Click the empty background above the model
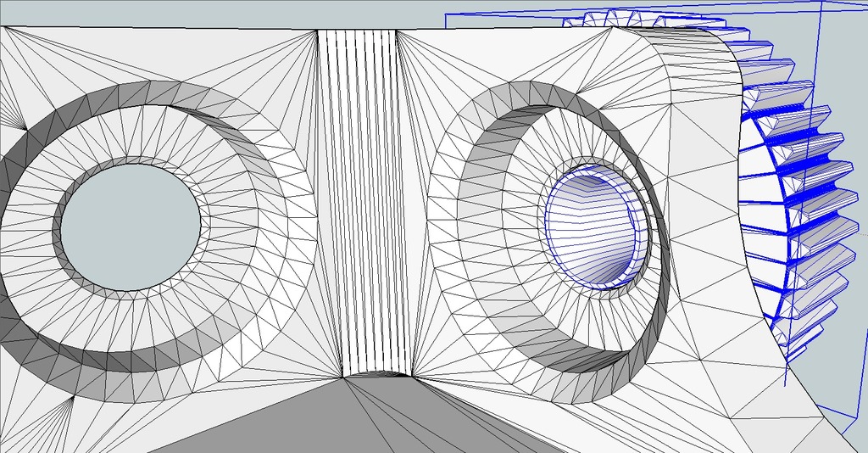Viewport: 868px width, 453px height. [221, 12]
